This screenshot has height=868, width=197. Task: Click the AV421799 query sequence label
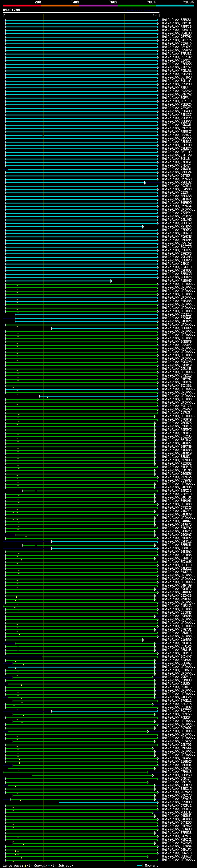coord(11,10)
